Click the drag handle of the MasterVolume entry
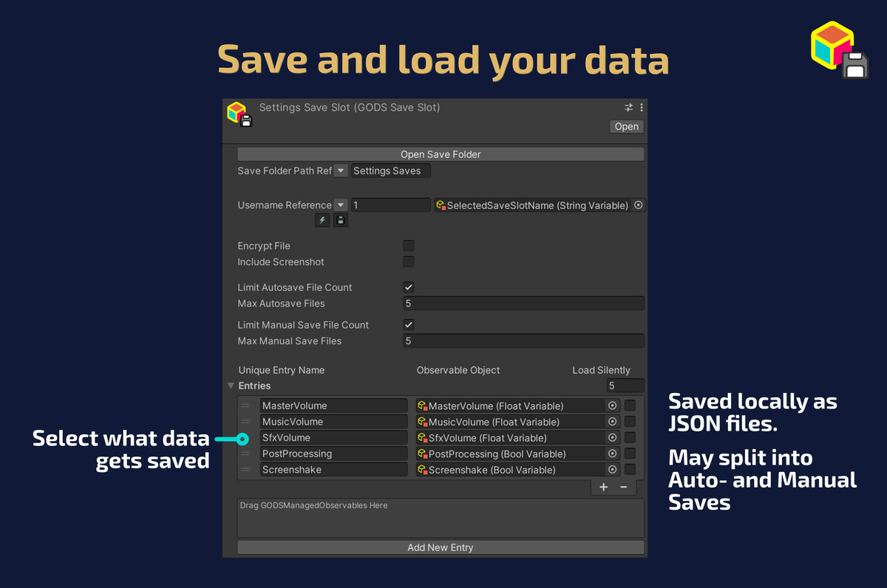Image resolution: width=887 pixels, height=588 pixels. 245,406
